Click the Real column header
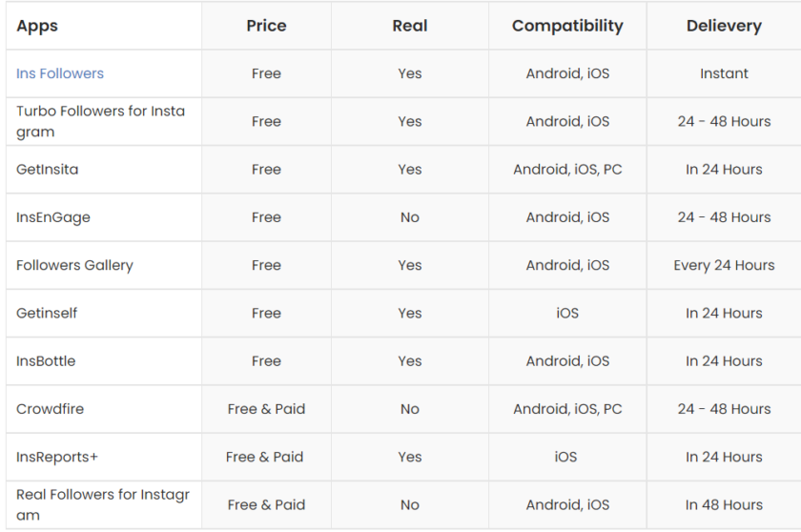Viewport: 801px width, 532px height. [410, 26]
